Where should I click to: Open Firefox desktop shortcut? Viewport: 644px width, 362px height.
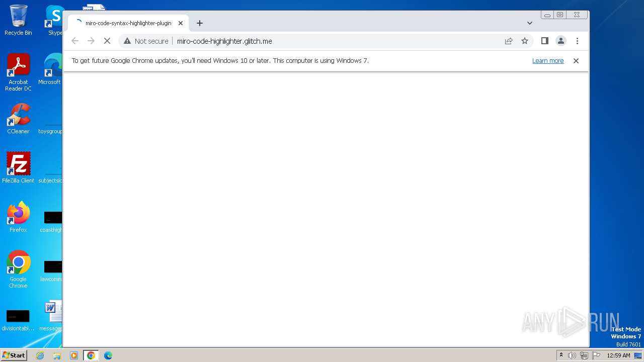[x=18, y=217]
